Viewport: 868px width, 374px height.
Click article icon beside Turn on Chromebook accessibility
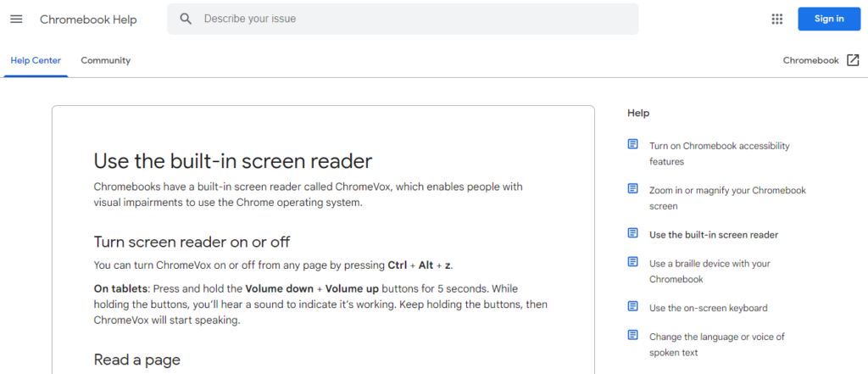pos(632,144)
